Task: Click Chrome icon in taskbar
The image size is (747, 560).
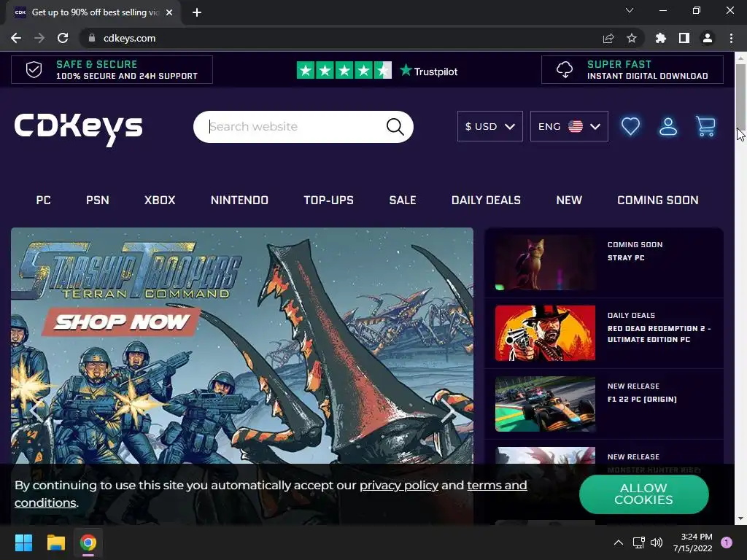Action: coord(88,542)
